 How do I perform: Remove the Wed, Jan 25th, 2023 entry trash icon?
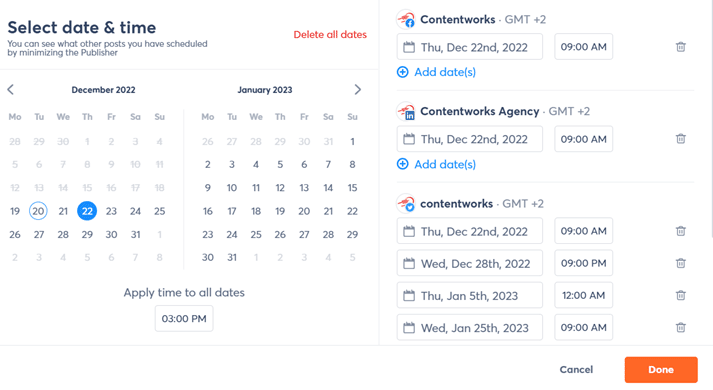[680, 327]
